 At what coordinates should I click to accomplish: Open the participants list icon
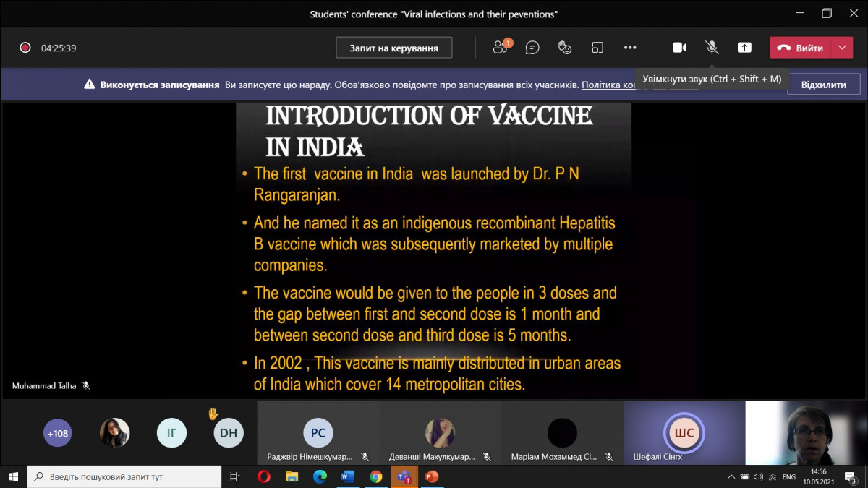tap(500, 48)
